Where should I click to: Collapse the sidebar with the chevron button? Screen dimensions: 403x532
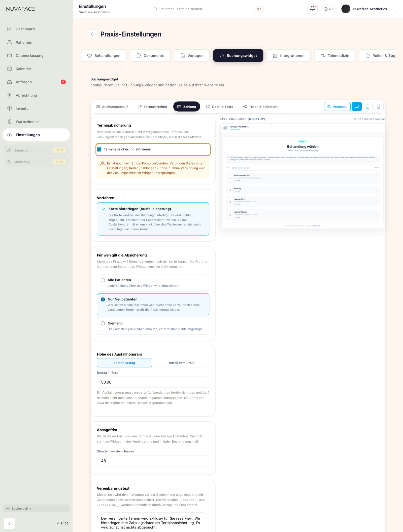tap(9, 523)
